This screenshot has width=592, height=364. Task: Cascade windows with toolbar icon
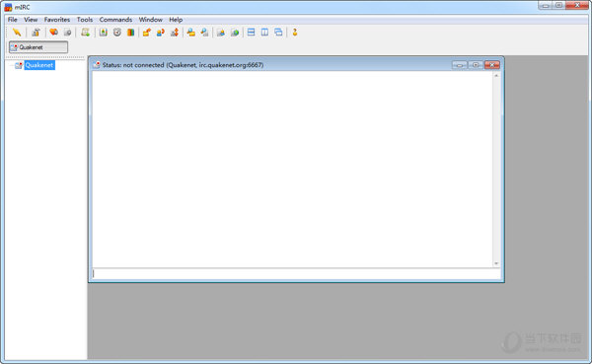click(278, 33)
